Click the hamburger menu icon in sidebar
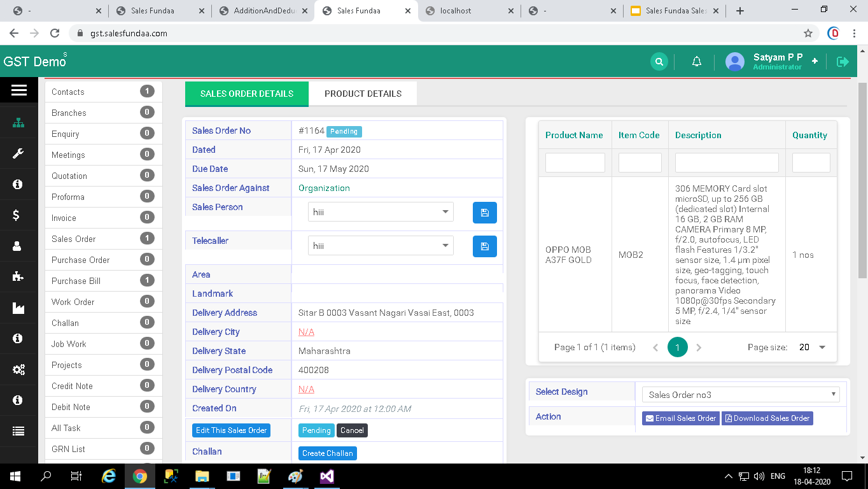Viewport: 868px width, 489px height. click(18, 90)
